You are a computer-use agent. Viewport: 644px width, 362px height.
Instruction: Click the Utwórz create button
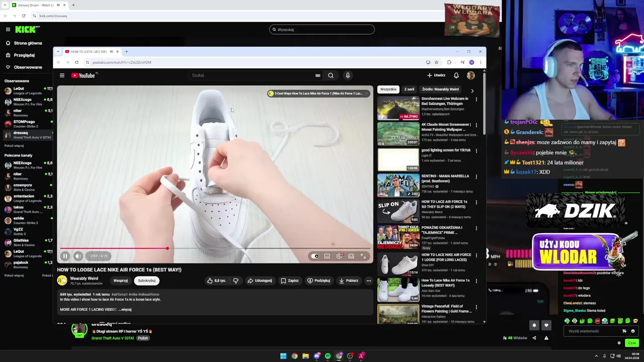[x=436, y=75]
